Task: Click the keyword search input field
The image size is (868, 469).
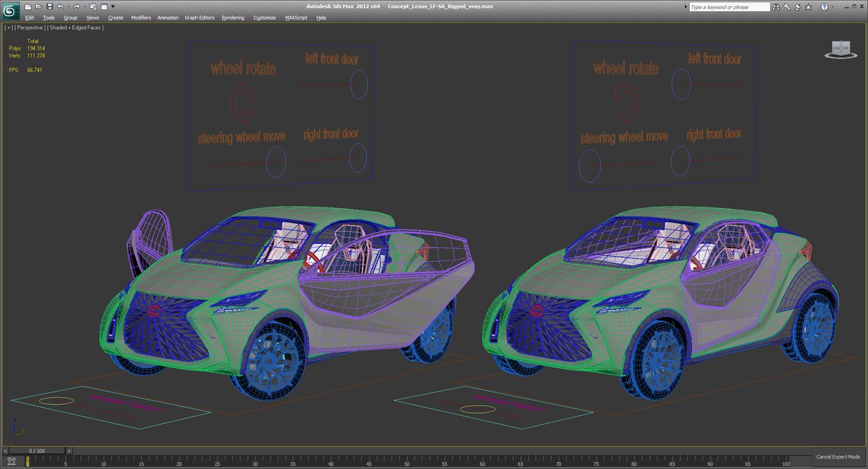Action: pos(729,7)
